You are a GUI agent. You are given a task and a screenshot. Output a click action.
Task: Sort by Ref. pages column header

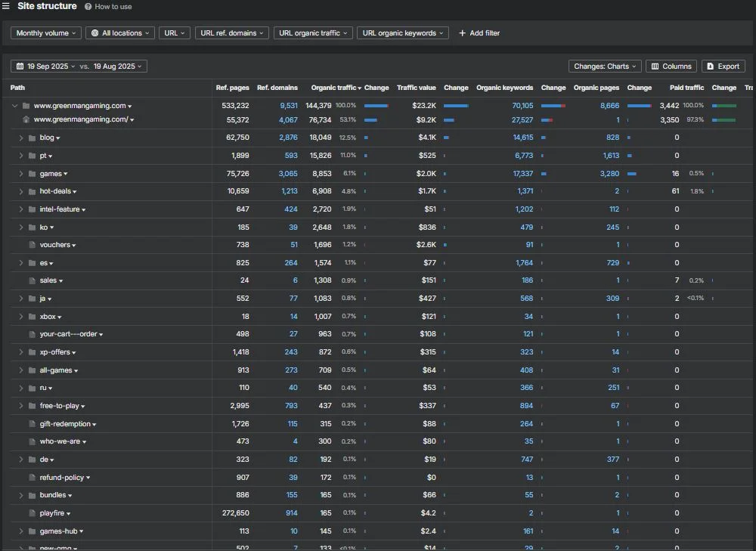point(232,88)
